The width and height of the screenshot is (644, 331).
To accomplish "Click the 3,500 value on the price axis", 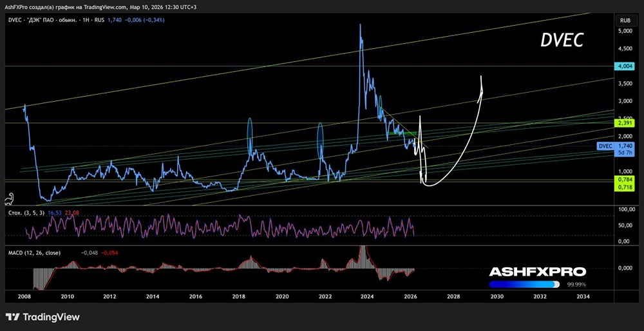I will pyautogui.click(x=624, y=83).
